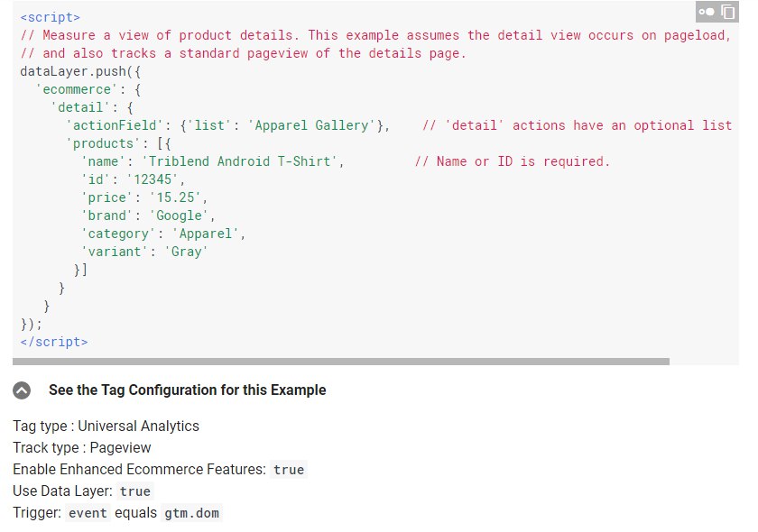Click the opening <script> tag text
This screenshot has width=758, height=532.
(x=51, y=17)
